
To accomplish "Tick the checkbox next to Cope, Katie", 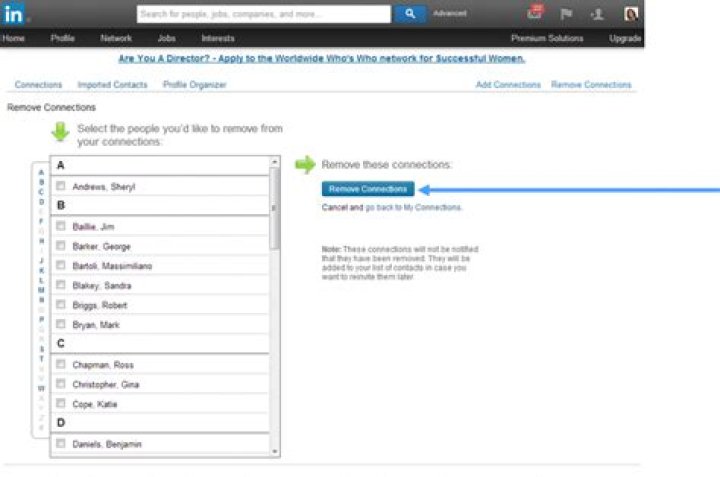I will [61, 403].
